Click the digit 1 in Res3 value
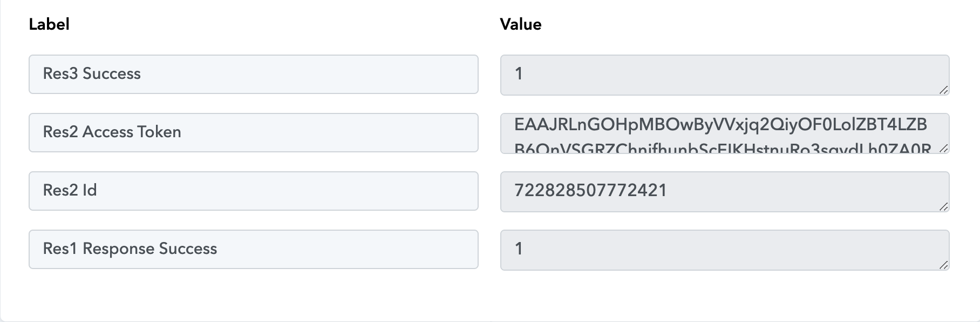The width and height of the screenshot is (980, 322). tap(519, 73)
